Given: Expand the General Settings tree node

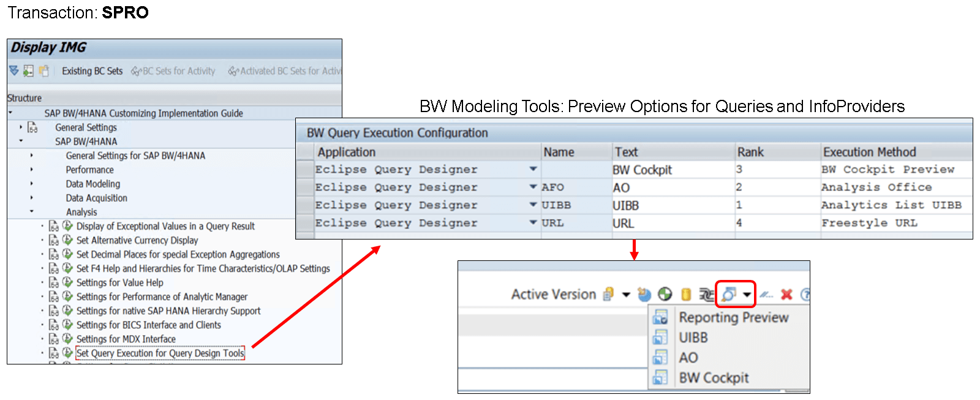Looking at the screenshot, I should click(x=21, y=127).
